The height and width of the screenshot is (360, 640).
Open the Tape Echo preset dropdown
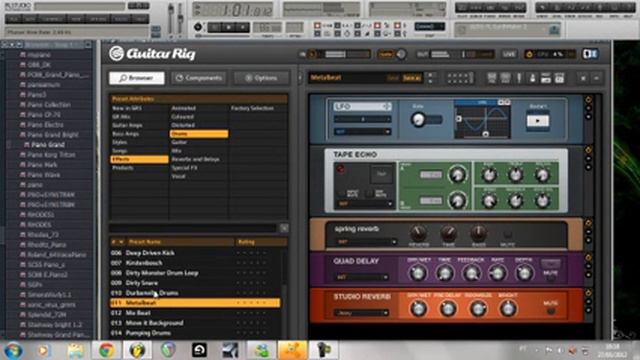(364, 203)
